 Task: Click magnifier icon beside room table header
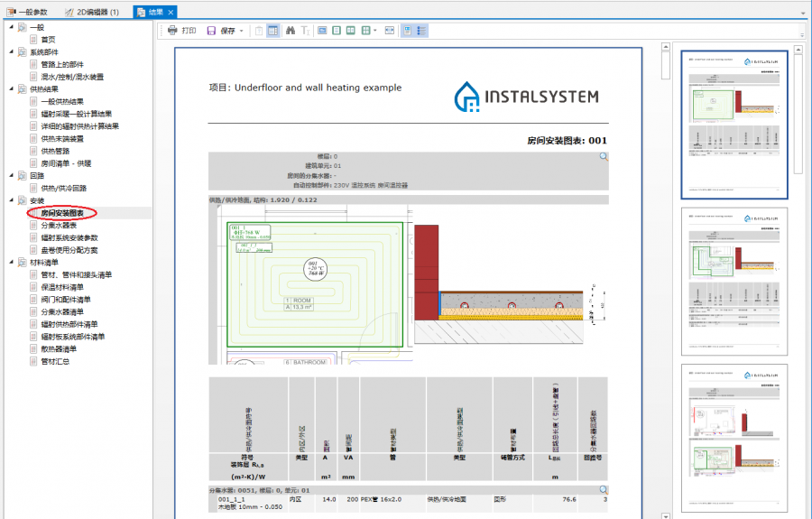604,157
